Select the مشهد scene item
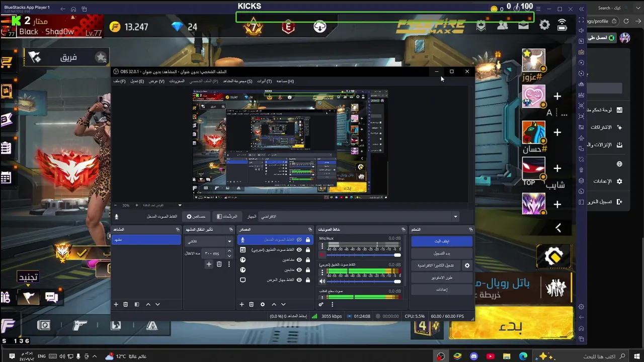This screenshot has height=362, width=644. (x=146, y=240)
